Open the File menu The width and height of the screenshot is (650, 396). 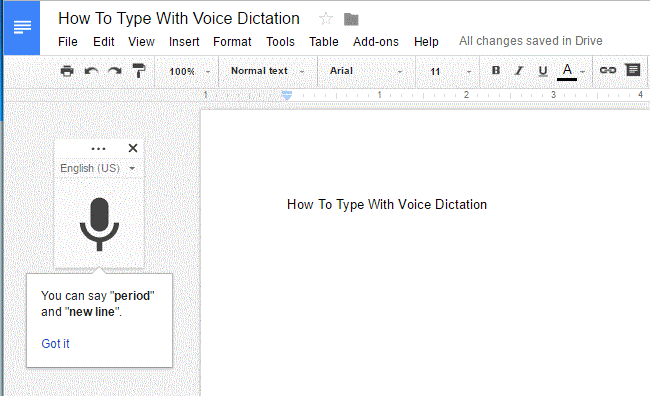pos(68,42)
